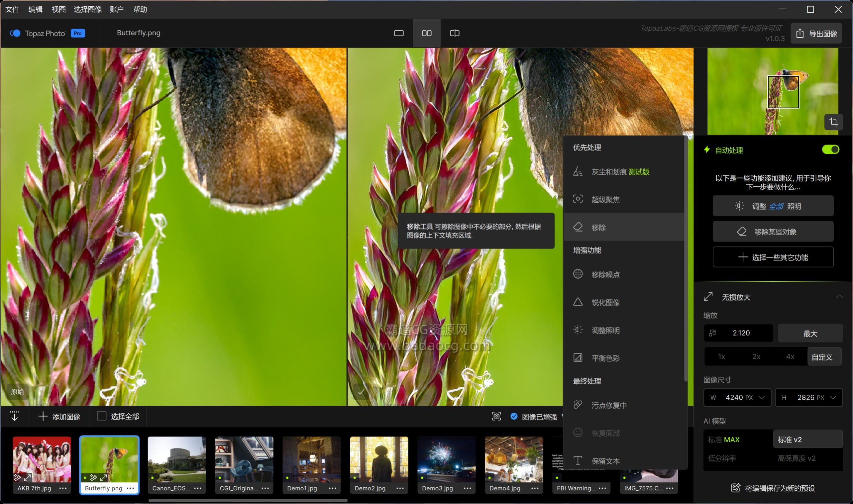Open the height unit PX dropdown
Screen dimensions: 853x504
coord(833,397)
